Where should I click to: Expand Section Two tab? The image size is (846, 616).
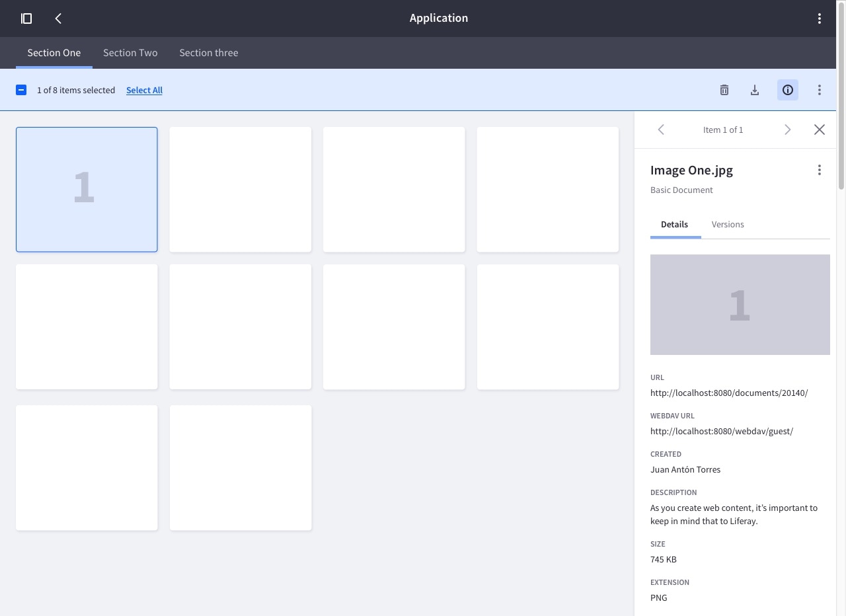130,52
